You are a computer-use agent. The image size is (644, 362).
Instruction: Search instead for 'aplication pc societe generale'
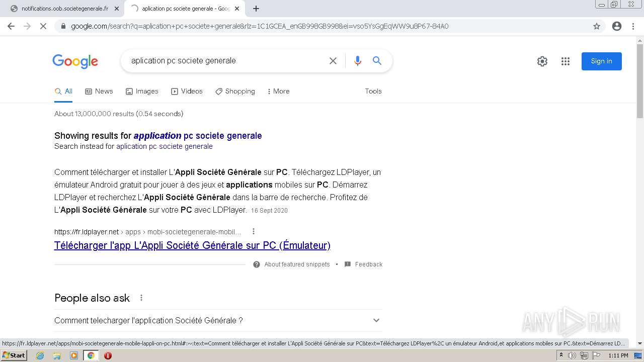[165, 146]
